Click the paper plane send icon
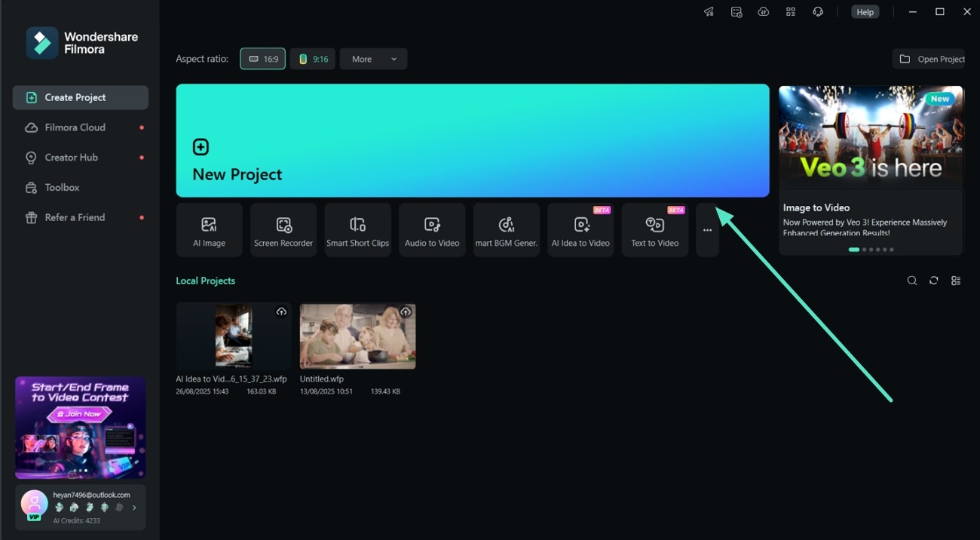 [x=709, y=12]
